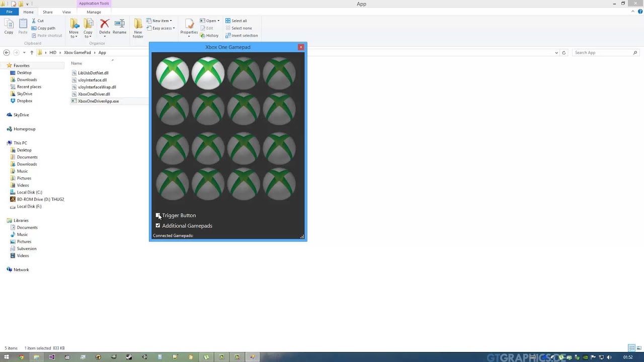Click the gamepad window resize grip
The image size is (644, 362).
coord(302,237)
